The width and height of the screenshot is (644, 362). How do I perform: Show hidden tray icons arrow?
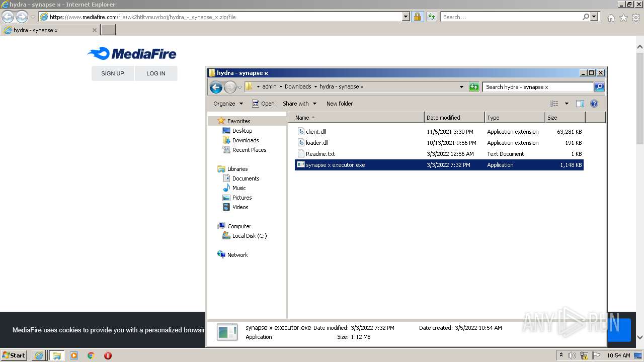coord(561,355)
